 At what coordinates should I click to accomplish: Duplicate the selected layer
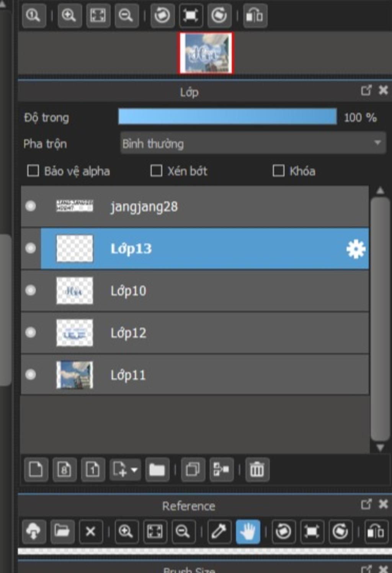coord(193,469)
